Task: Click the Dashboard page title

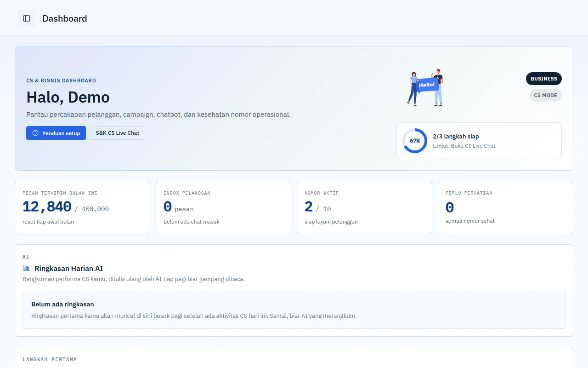Action: pyautogui.click(x=65, y=18)
